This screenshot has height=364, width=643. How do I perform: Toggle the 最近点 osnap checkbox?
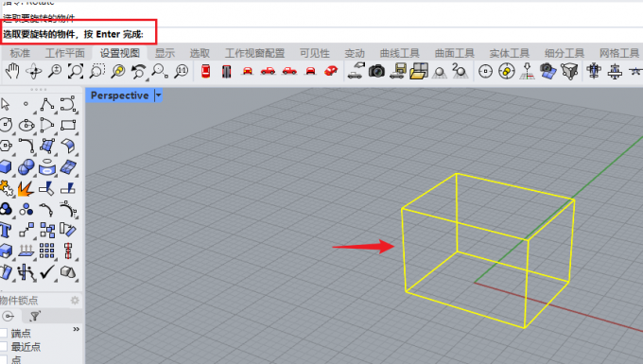coord(4,347)
